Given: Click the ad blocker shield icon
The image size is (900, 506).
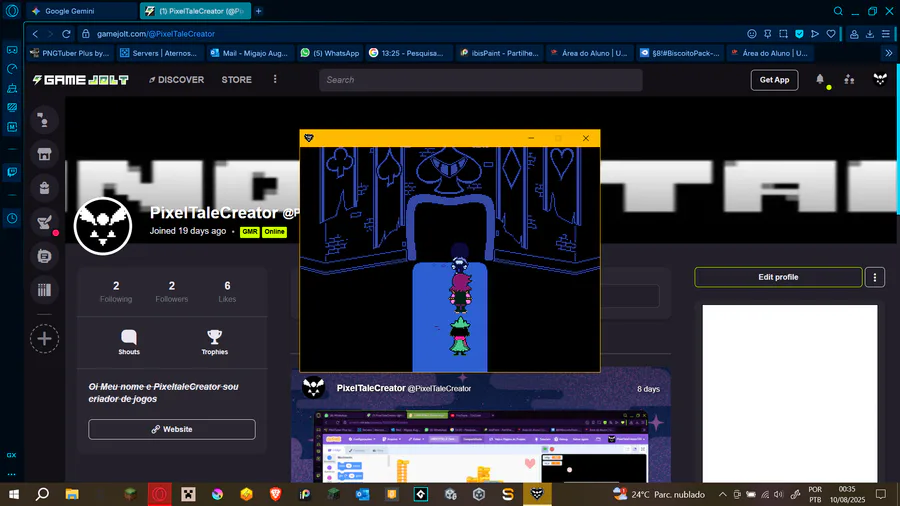Looking at the screenshot, I should tap(799, 34).
